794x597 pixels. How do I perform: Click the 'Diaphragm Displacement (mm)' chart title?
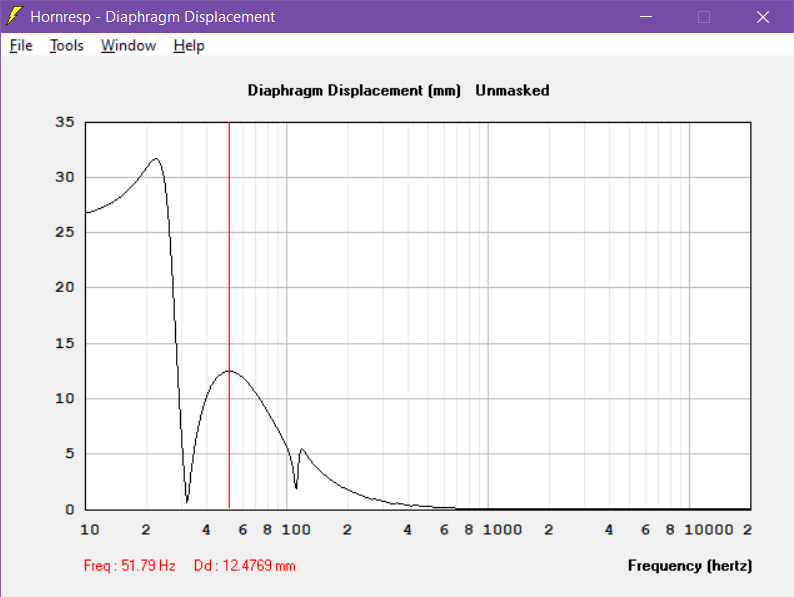354,90
